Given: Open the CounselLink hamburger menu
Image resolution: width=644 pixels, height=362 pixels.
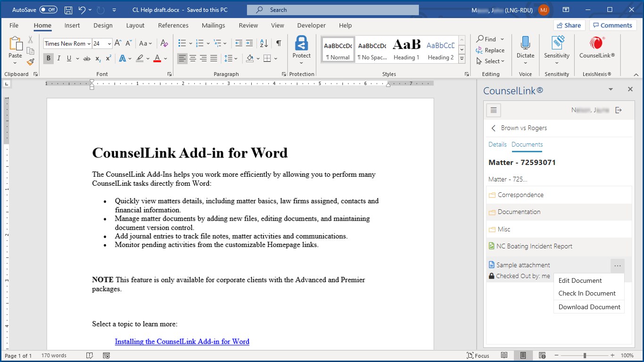Looking at the screenshot, I should tap(494, 110).
